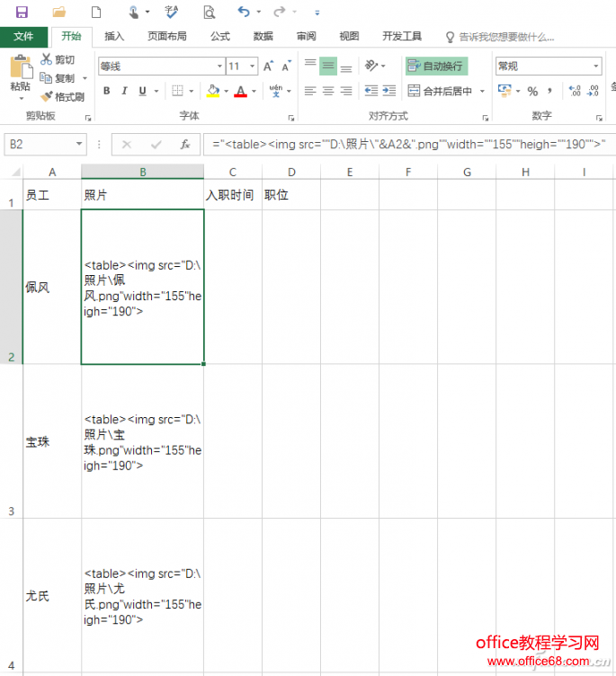Cut selection with the scissors button
This screenshot has width=616, height=676.
(x=58, y=59)
